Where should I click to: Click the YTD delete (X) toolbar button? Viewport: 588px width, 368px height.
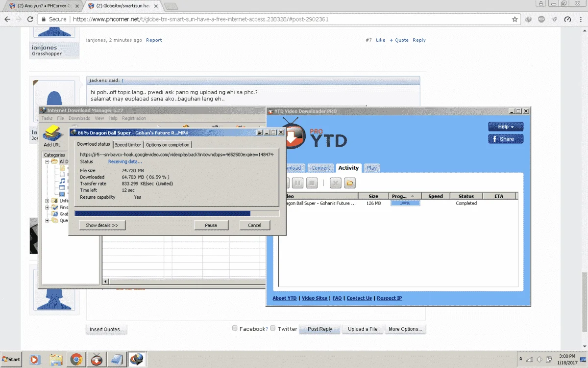pos(335,183)
